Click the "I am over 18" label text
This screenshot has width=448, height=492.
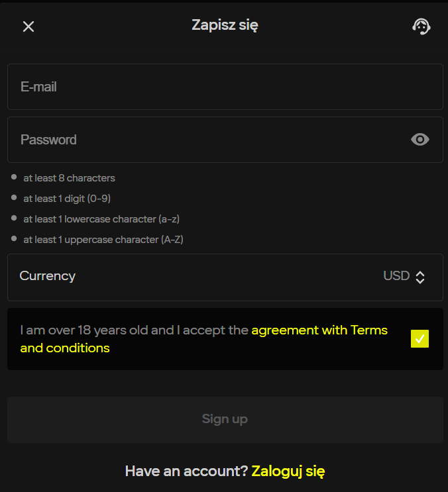click(x=133, y=330)
